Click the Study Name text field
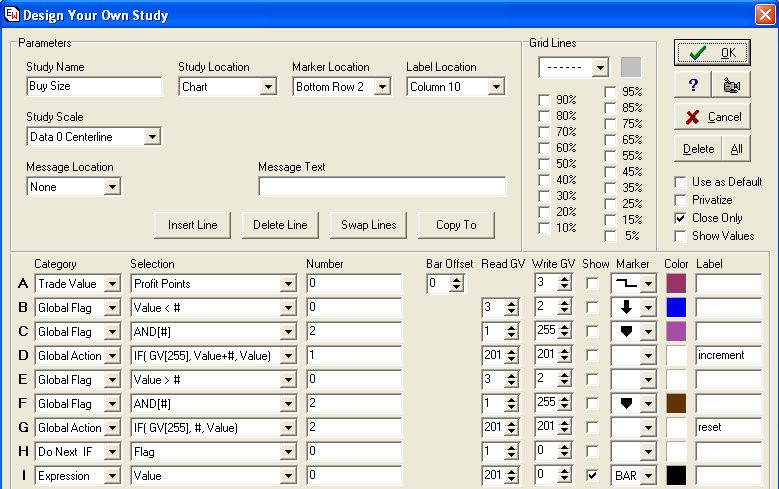 pos(94,87)
